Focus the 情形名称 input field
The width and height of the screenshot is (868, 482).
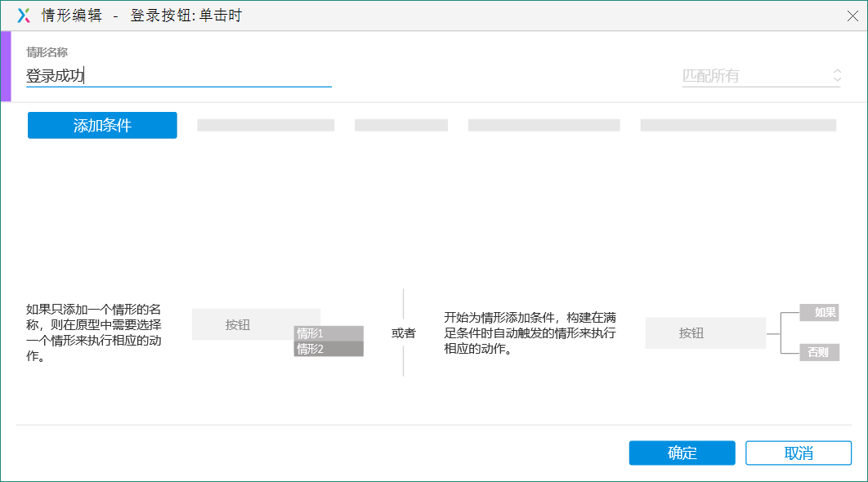[179, 76]
